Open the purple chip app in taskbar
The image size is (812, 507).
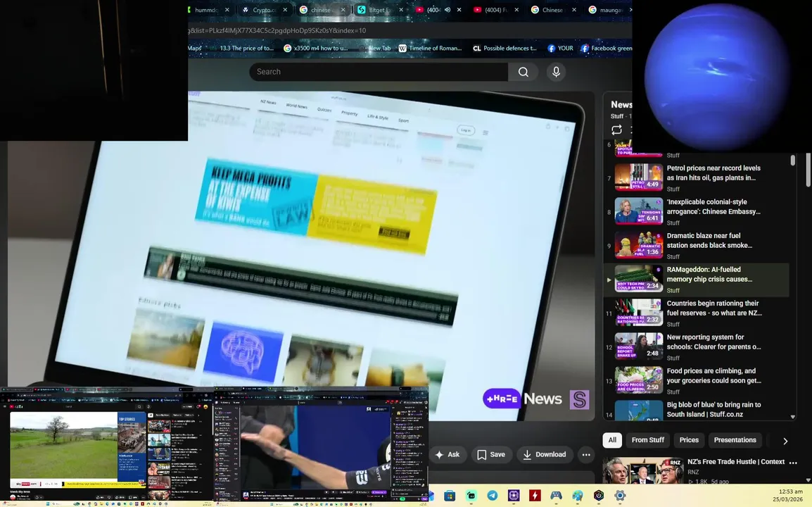tap(514, 496)
